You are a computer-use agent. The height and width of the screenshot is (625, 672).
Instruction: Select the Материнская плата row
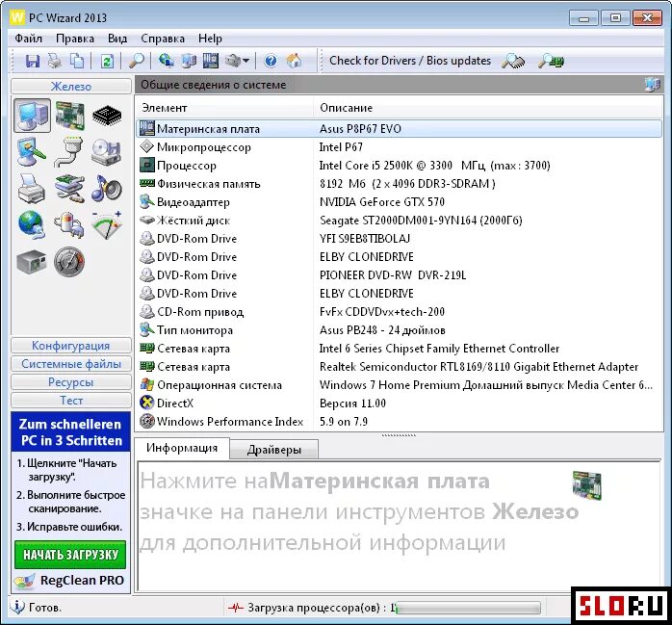tap(399, 129)
